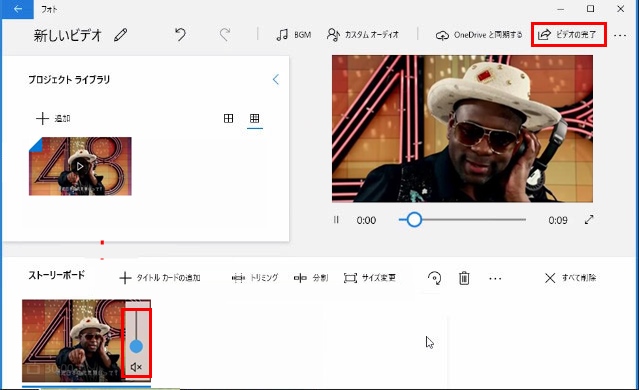639x390 pixels.
Task: Open カスタム オーディオ settings
Action: click(363, 35)
